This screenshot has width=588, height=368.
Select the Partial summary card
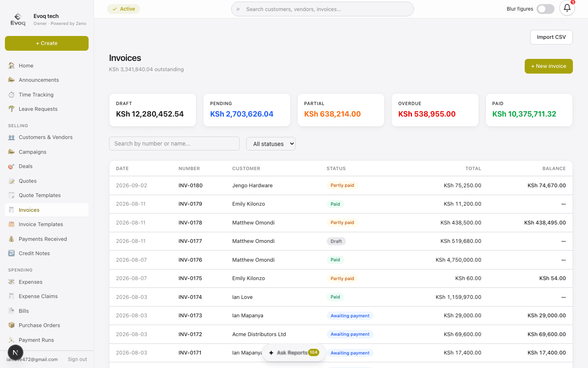click(x=341, y=110)
